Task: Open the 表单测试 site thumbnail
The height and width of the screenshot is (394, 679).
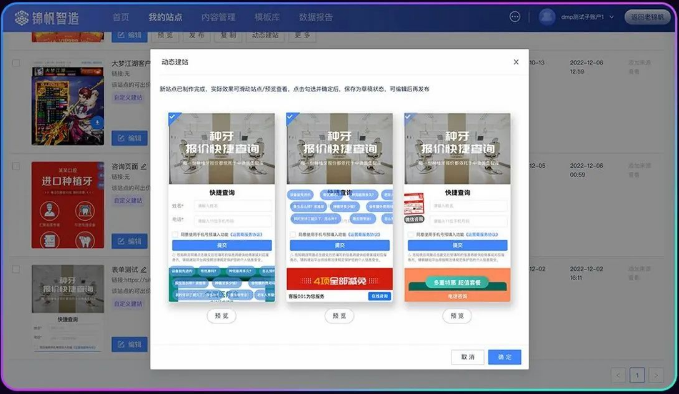Action: click(68, 308)
